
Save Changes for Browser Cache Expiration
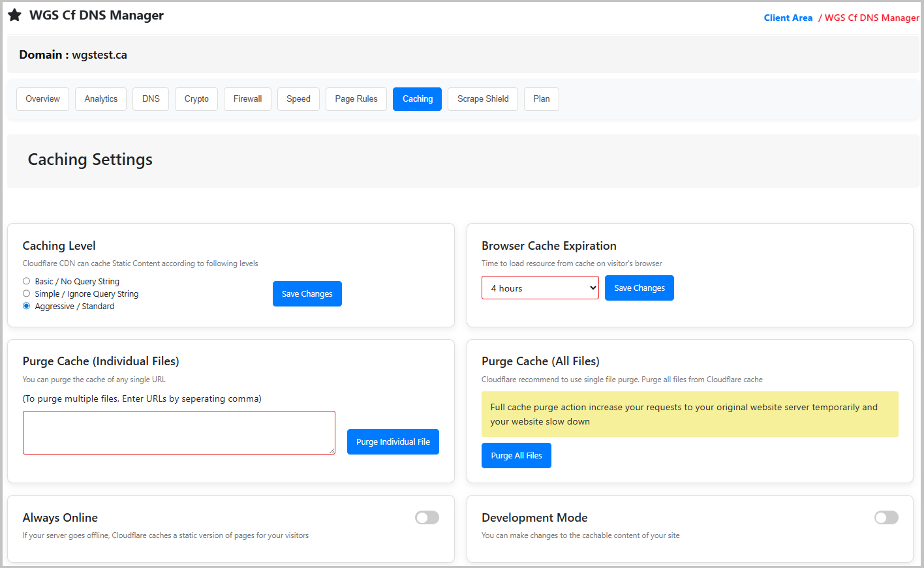(x=639, y=288)
